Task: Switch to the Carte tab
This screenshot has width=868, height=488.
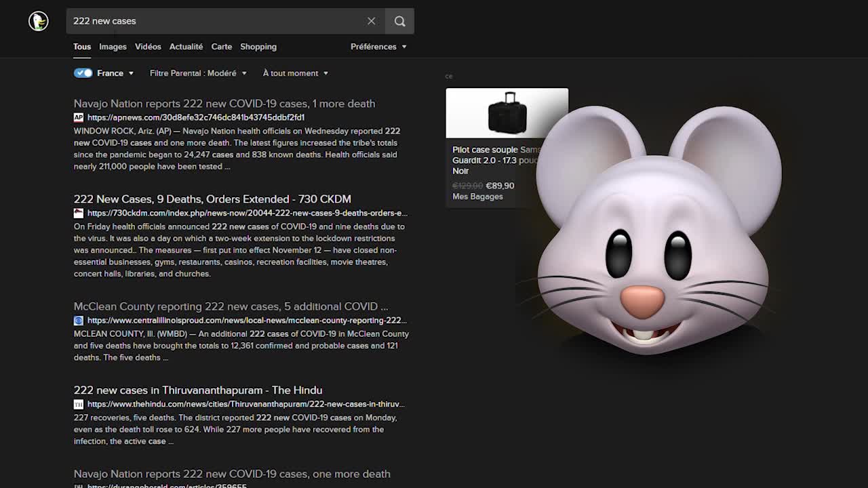Action: (x=222, y=47)
